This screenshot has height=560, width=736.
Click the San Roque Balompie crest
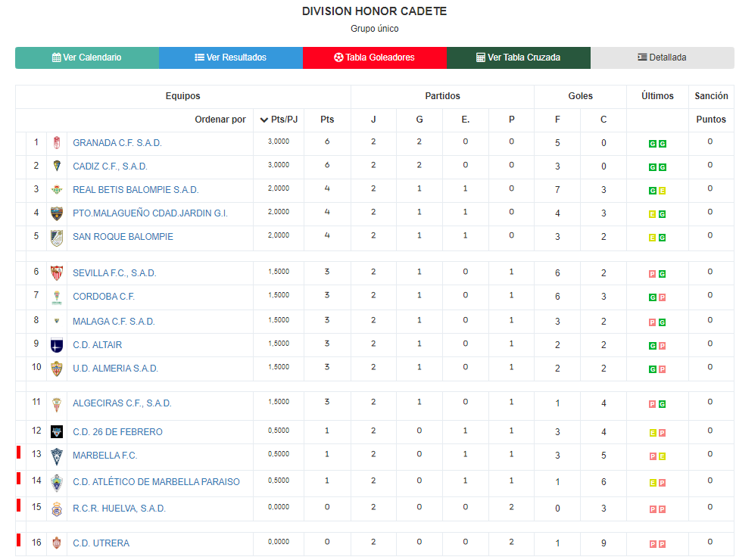pos(57,238)
